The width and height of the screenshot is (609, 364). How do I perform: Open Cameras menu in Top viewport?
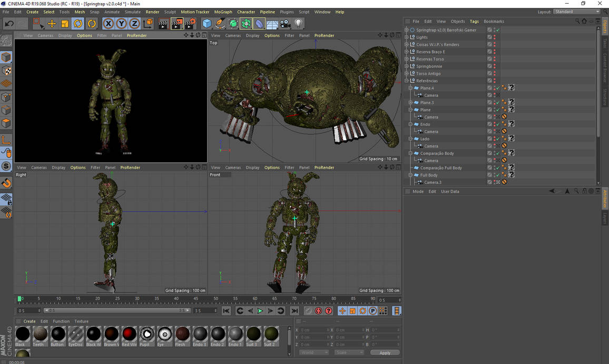[x=233, y=35]
